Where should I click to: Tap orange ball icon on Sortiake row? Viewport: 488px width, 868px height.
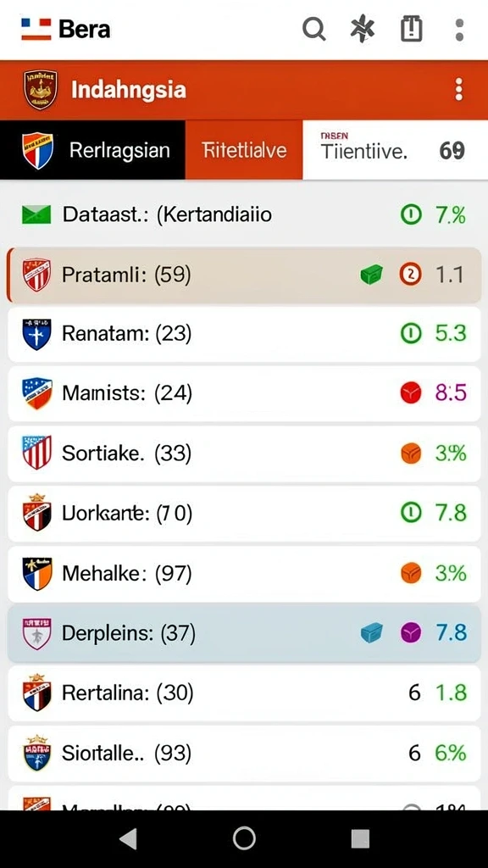click(x=411, y=453)
